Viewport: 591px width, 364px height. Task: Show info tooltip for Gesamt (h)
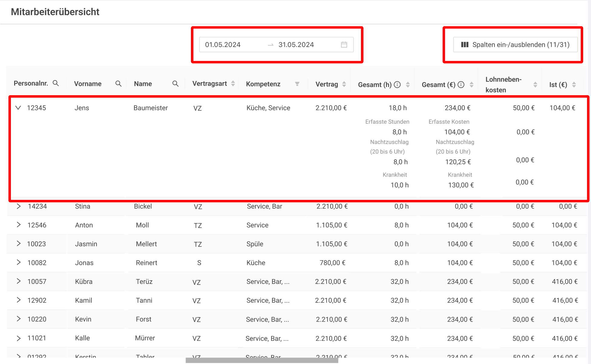398,85
